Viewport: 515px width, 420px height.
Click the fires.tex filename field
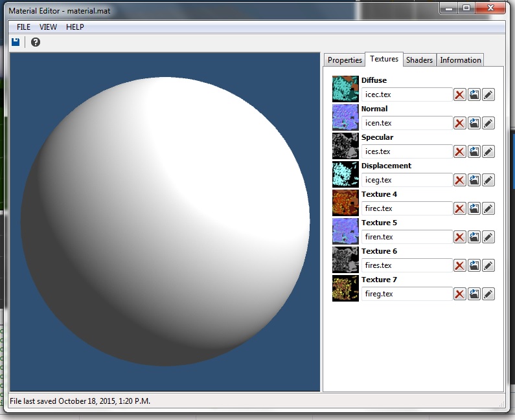point(407,265)
